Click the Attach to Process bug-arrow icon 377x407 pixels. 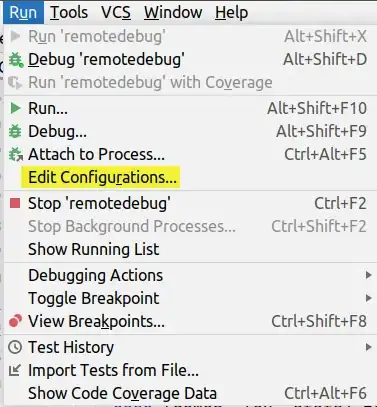[x=16, y=154]
